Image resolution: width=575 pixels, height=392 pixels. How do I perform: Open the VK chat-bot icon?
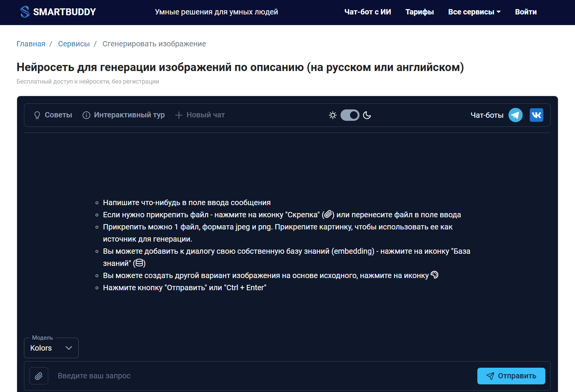537,115
